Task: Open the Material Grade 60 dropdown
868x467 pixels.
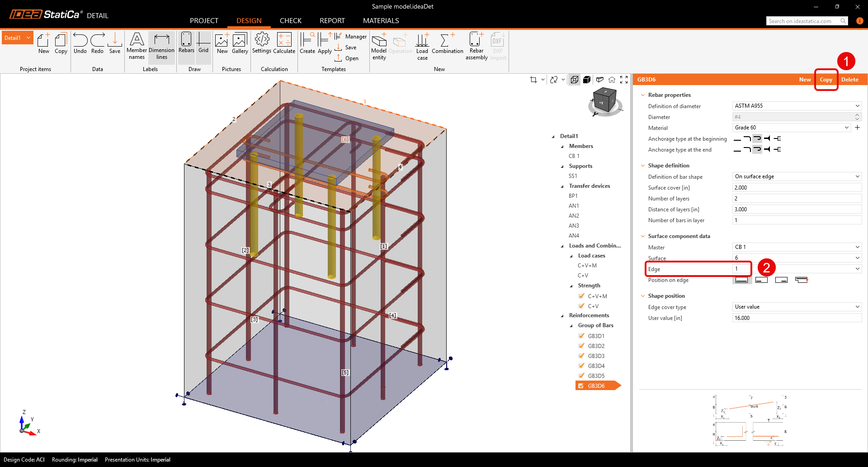Action: (792, 128)
